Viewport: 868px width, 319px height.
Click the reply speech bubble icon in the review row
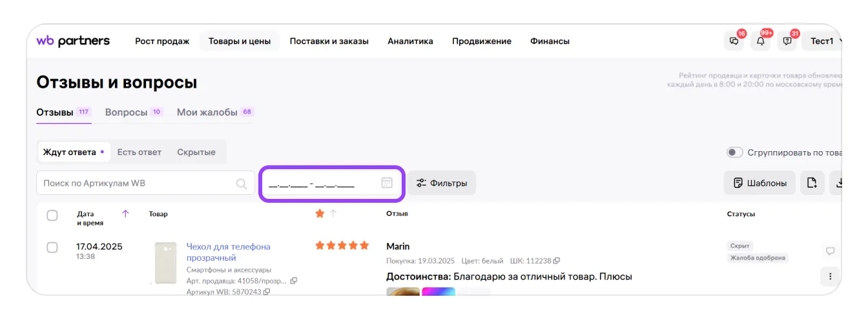tap(830, 251)
